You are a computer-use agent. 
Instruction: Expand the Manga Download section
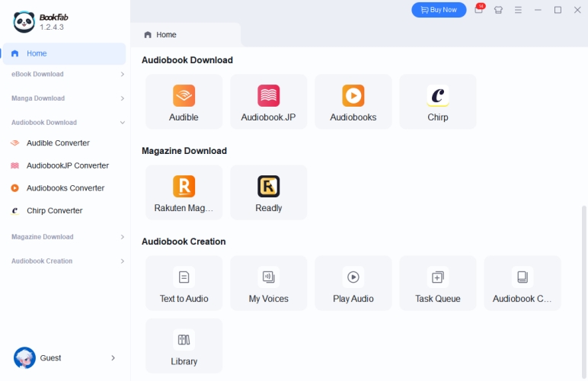tap(123, 98)
